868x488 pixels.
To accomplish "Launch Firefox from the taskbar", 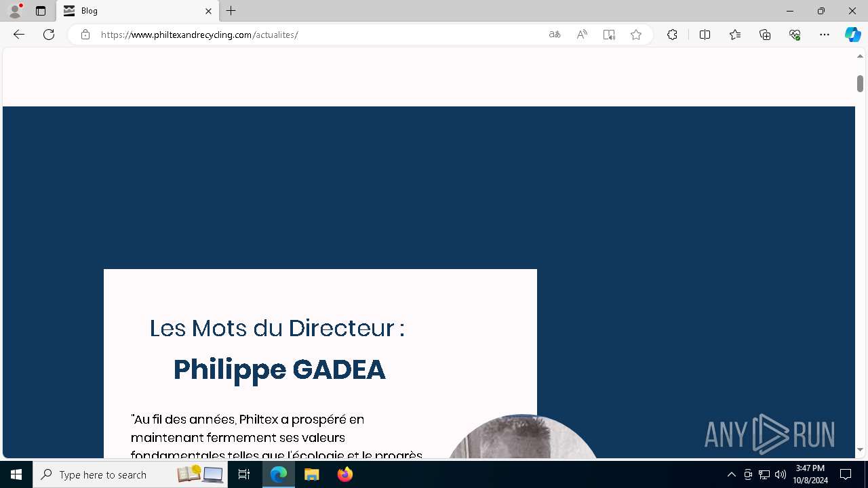I will 345,474.
